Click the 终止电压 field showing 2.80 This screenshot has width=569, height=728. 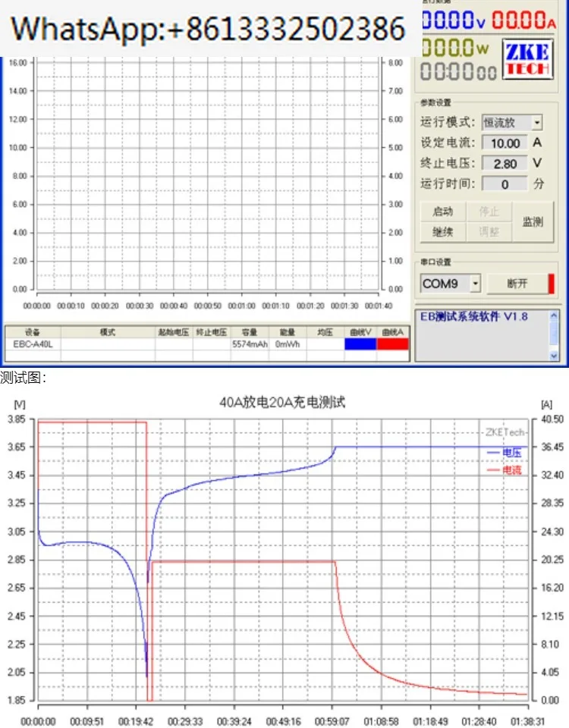505,164
